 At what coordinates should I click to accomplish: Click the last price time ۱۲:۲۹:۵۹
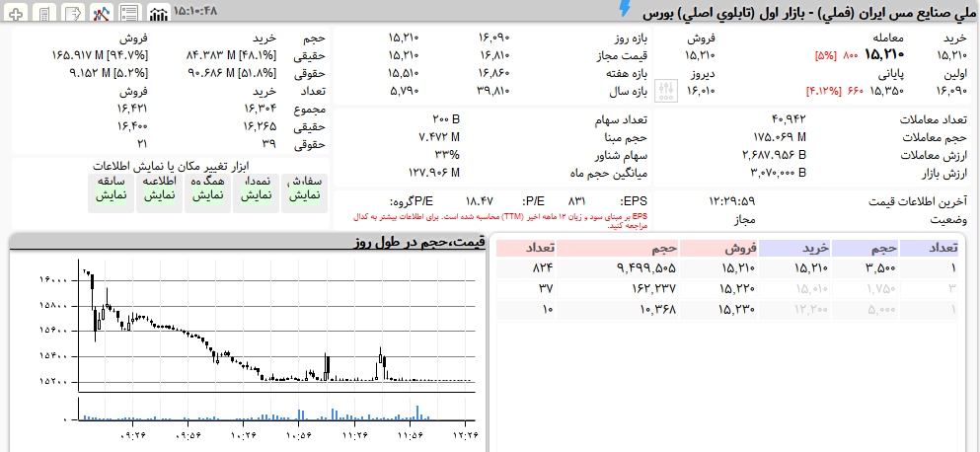point(732,201)
